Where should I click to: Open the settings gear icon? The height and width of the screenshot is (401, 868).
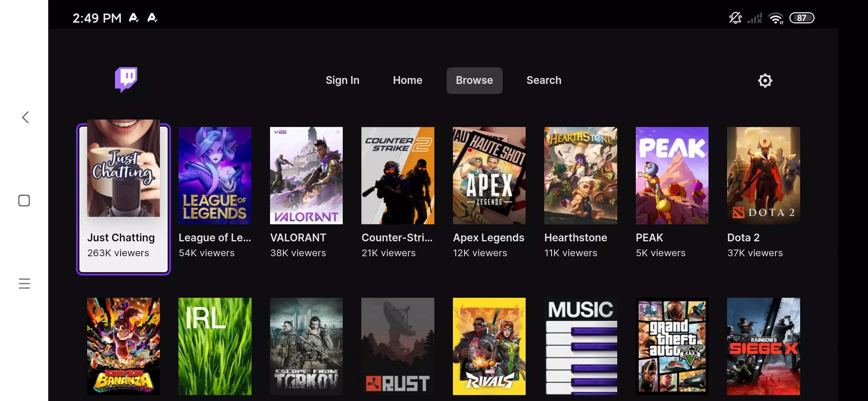(x=764, y=80)
